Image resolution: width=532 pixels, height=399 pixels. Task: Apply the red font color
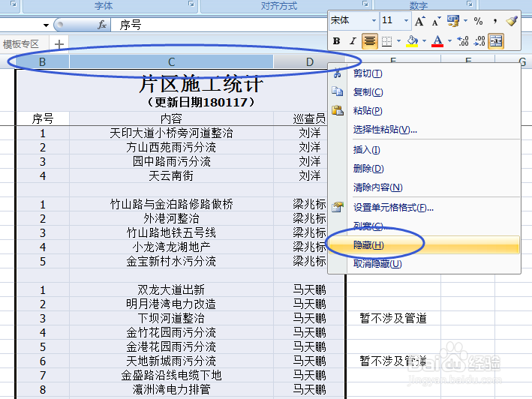coord(437,41)
